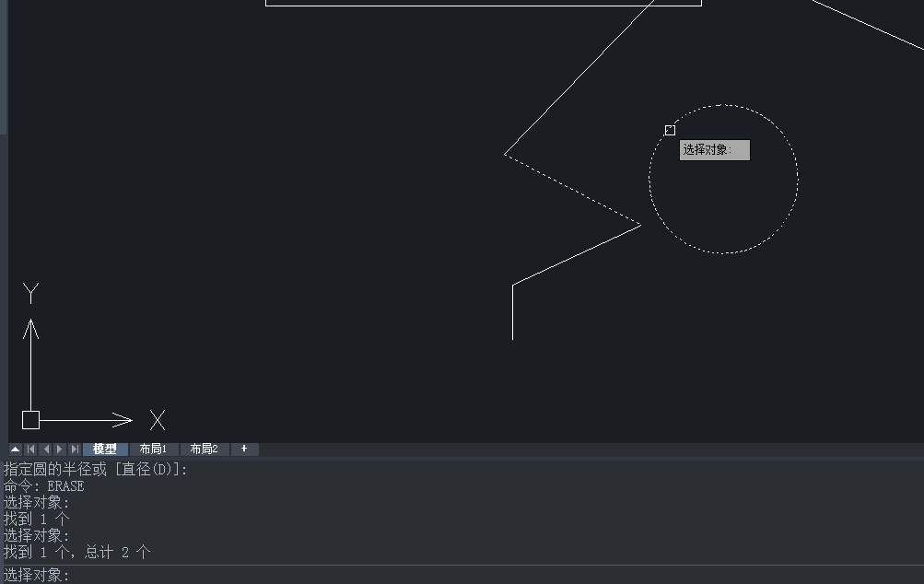The height and width of the screenshot is (584, 924).
Task: Click the previous layout tab arrow
Action: [x=45, y=450]
